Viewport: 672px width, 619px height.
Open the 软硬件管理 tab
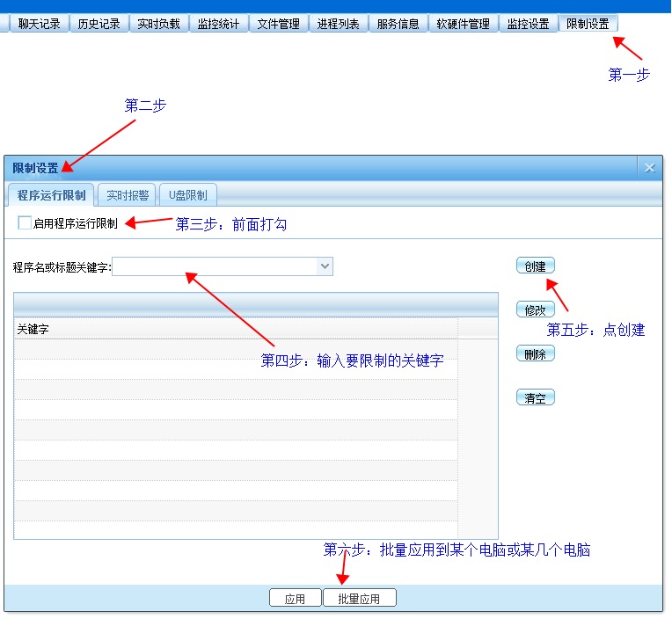pos(464,24)
